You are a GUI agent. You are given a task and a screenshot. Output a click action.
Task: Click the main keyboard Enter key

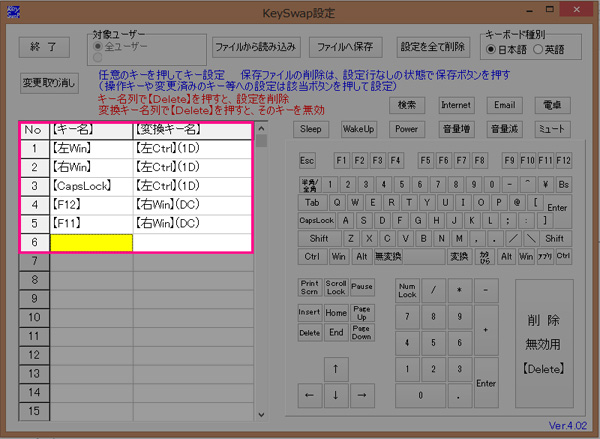[x=558, y=208]
